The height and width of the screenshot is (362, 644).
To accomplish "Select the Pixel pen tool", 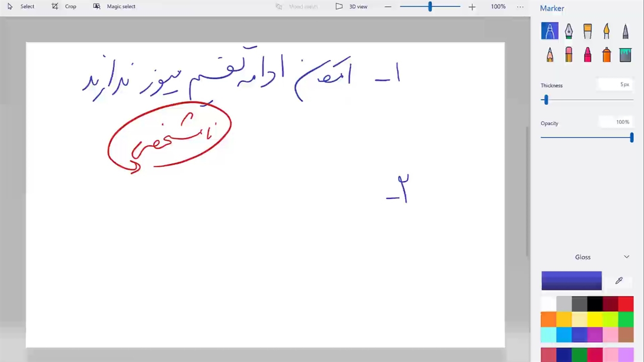I will (x=625, y=31).
